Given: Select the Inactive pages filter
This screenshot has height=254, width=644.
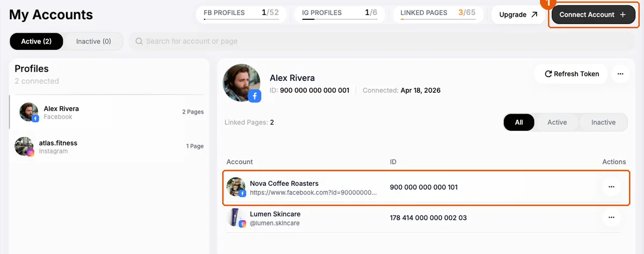Looking at the screenshot, I should point(603,122).
